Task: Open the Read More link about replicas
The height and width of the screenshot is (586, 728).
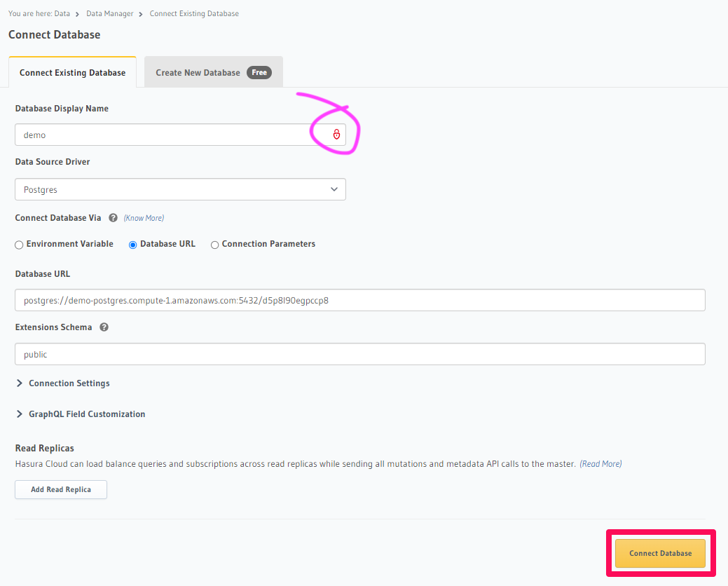Action: pos(600,463)
